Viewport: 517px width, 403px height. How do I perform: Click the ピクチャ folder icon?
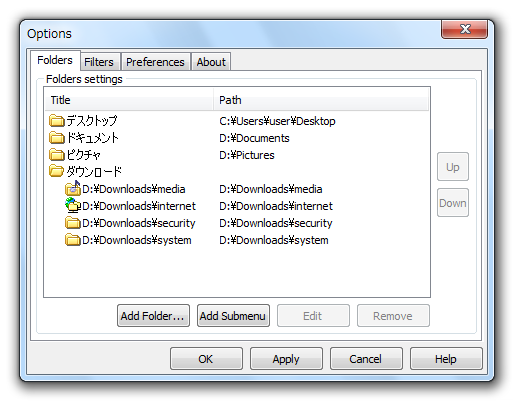(x=57, y=155)
